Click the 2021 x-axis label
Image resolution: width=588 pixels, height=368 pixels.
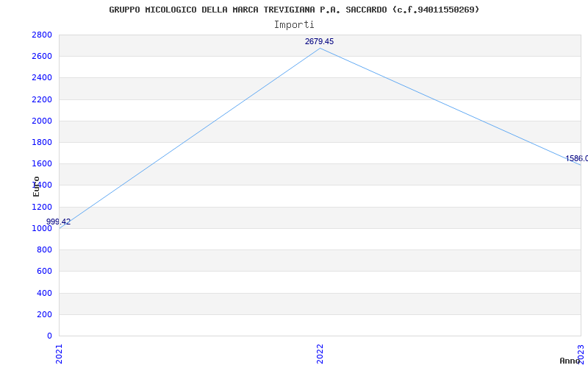[x=59, y=354]
